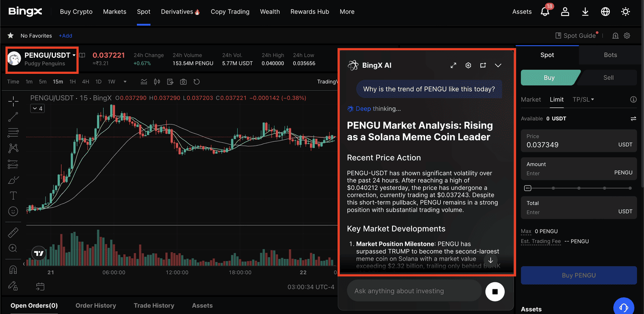The height and width of the screenshot is (314, 644).
Task: Click the chart reset refresh icon
Action: [x=197, y=82]
